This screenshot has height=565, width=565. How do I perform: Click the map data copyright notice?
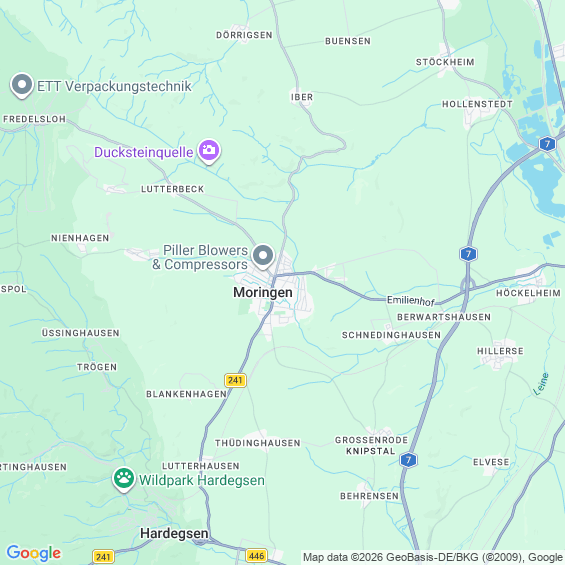pyautogui.click(x=433, y=557)
